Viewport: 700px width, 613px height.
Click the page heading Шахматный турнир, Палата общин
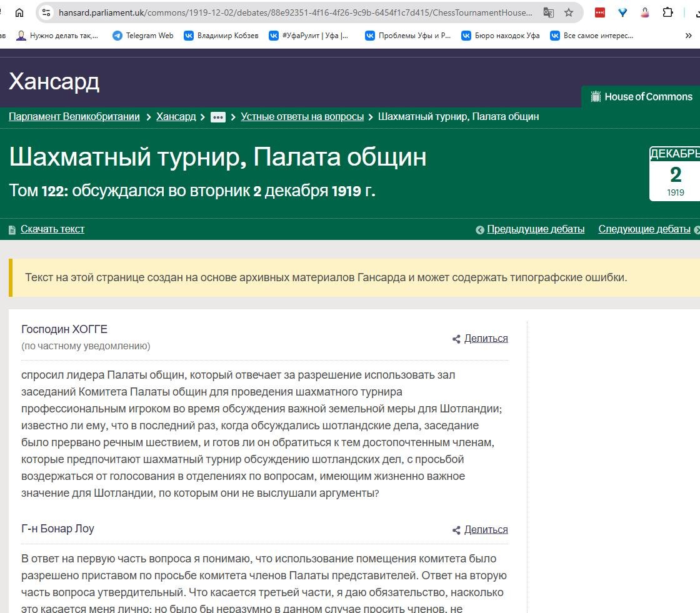pyautogui.click(x=218, y=157)
